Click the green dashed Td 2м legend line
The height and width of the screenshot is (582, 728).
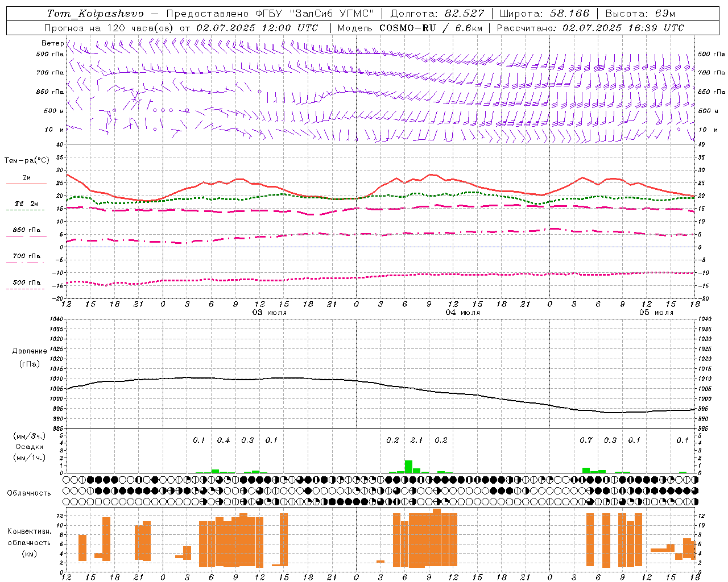click(25, 210)
